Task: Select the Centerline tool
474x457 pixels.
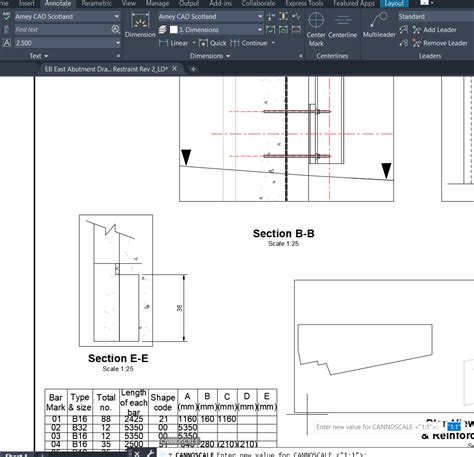Action: [x=342, y=26]
